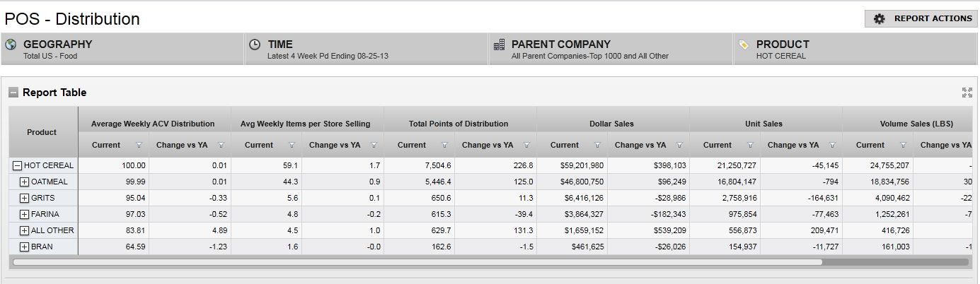Open the Parent Company selector panel
980x284 pixels.
611,49
